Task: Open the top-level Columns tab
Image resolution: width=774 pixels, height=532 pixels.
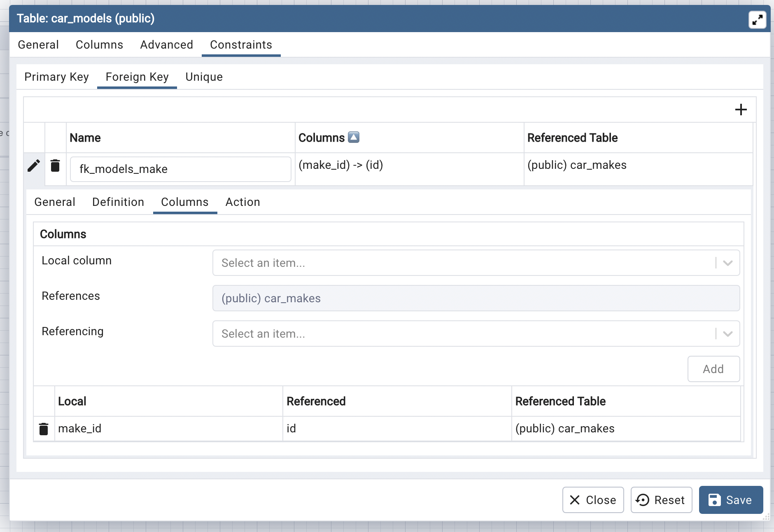Action: (99, 45)
